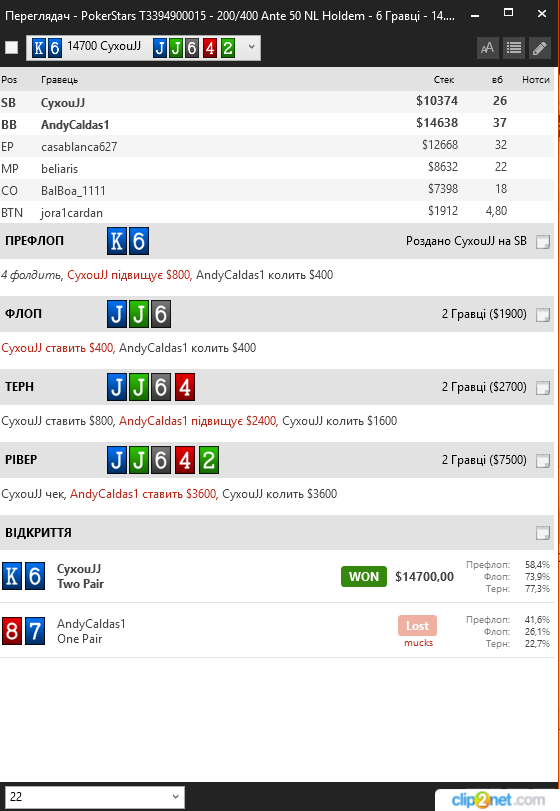Viewport: 560px width, 811px height.
Task: Click the pencil edit icon
Action: (539, 48)
